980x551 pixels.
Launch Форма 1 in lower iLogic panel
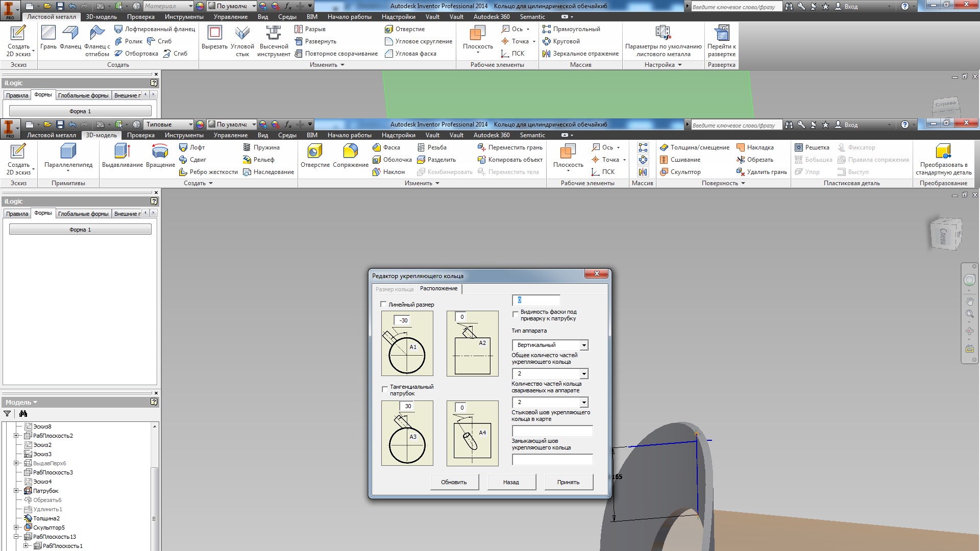tap(80, 230)
